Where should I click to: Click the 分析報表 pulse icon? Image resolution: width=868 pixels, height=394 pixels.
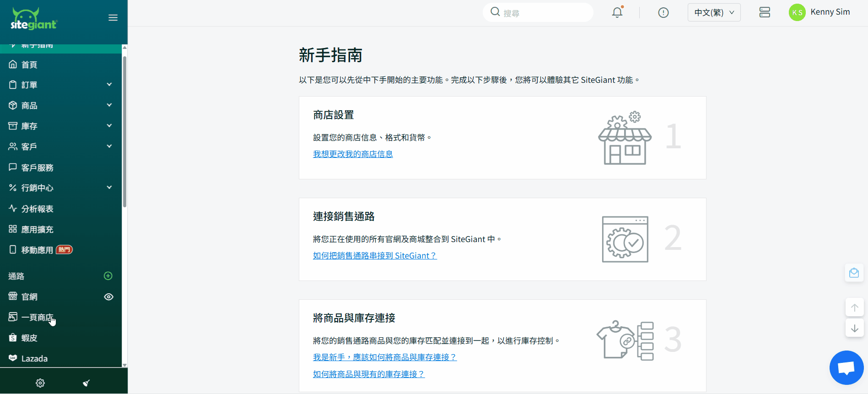pos(13,208)
